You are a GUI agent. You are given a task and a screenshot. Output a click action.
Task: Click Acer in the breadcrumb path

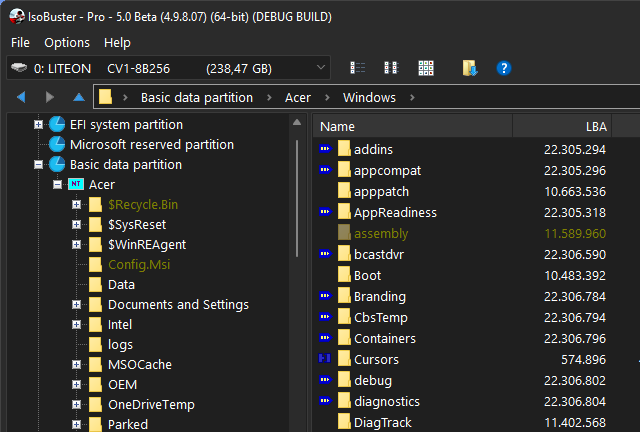298,98
